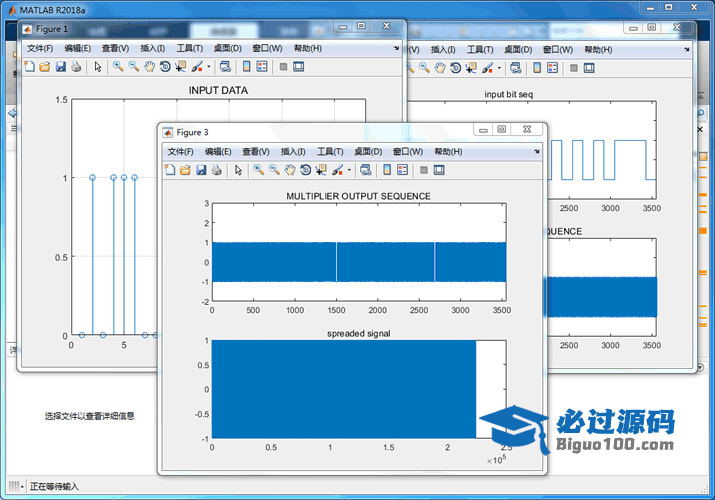Image resolution: width=715 pixels, height=500 pixels.
Task: Insert legend in Figure 3
Action: tap(402, 170)
